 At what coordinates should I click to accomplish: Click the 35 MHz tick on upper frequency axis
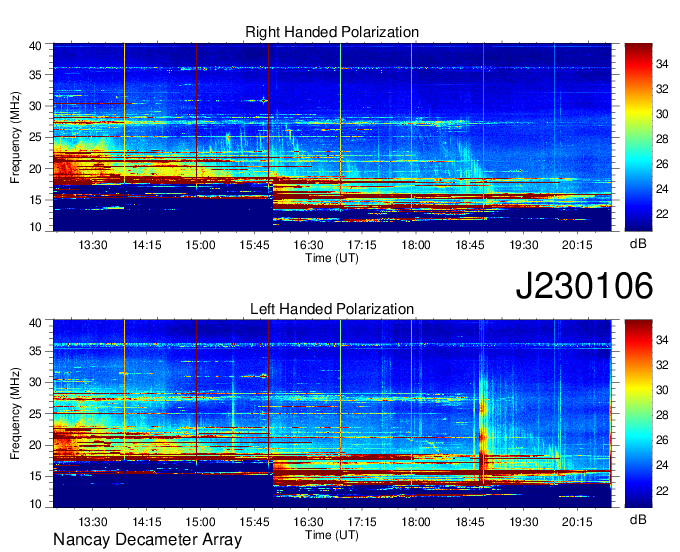(35, 75)
